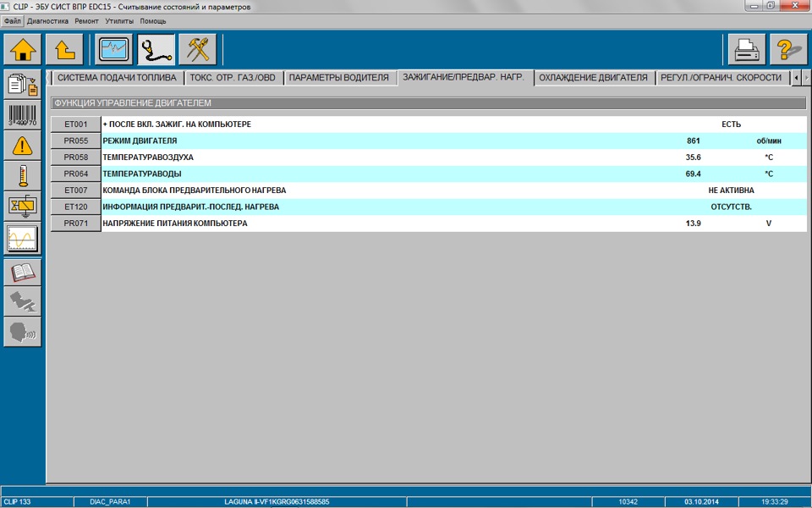Select the sine wave parameters icon
This screenshot has height=508, width=812.
coord(22,239)
